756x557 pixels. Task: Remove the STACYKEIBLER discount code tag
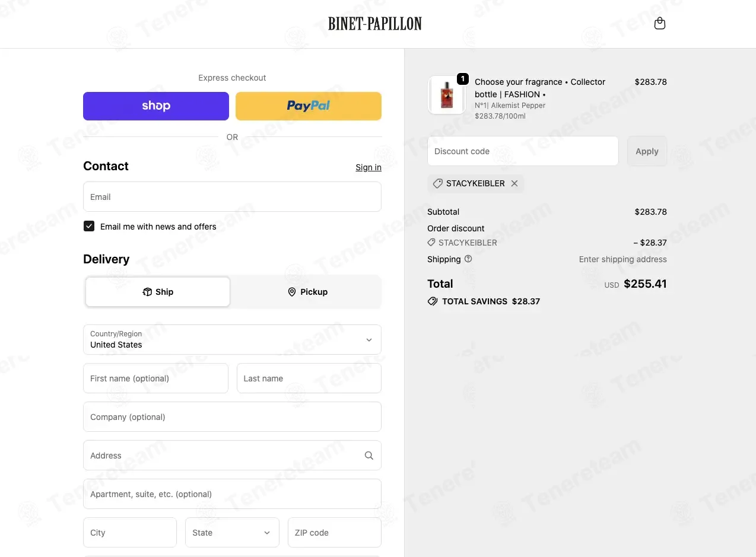click(514, 183)
